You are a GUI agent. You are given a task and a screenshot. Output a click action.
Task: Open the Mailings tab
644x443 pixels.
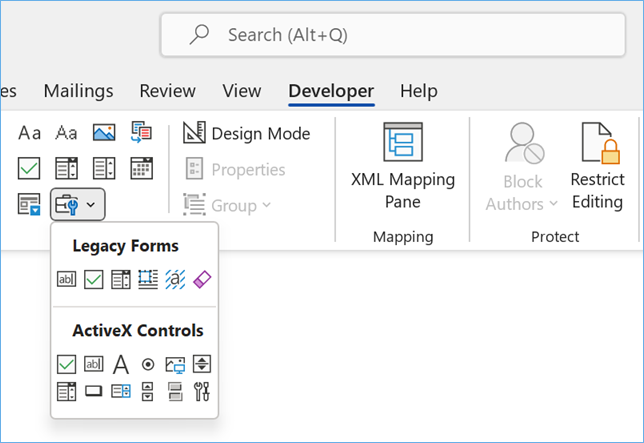point(78,91)
